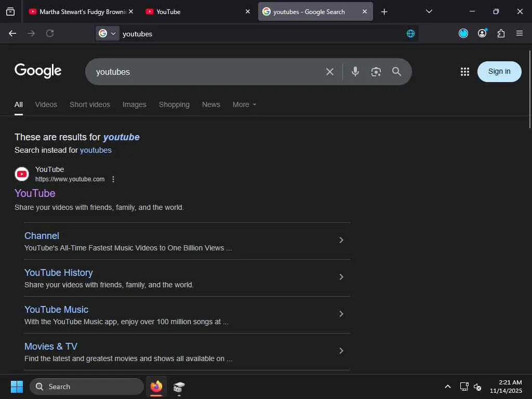Start search by voice microphone
This screenshot has height=399, width=532.
[355, 72]
